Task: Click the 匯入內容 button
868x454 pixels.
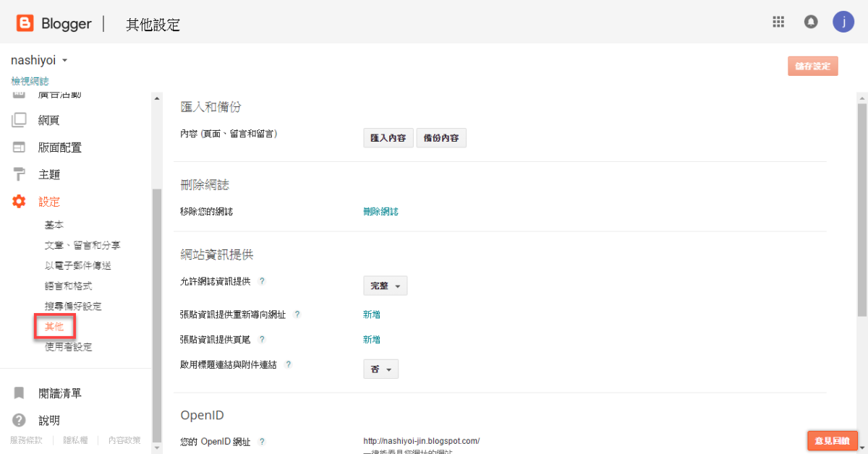Action: [x=388, y=138]
